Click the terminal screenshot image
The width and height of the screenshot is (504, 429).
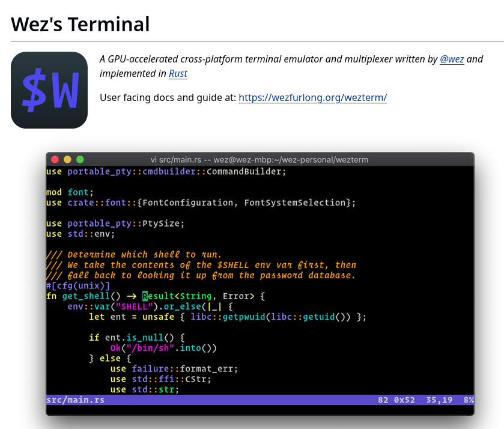260,284
